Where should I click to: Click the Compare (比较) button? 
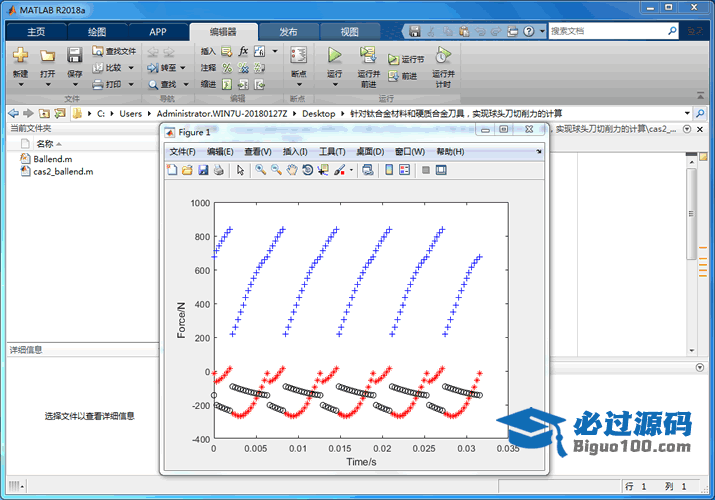(x=108, y=68)
